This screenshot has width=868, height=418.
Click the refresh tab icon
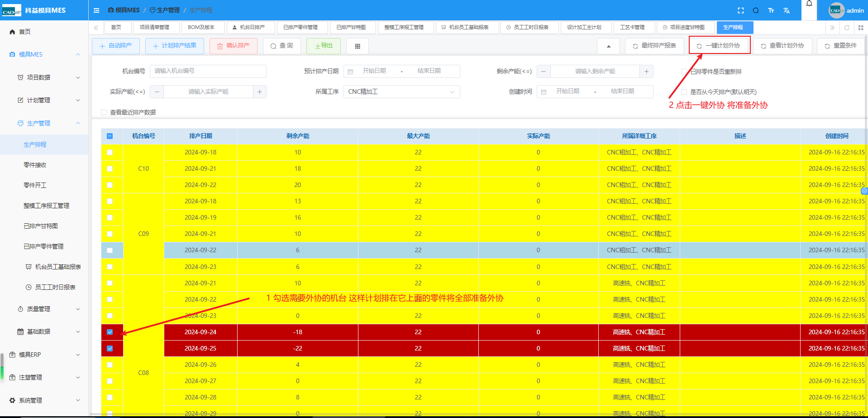coord(847,28)
